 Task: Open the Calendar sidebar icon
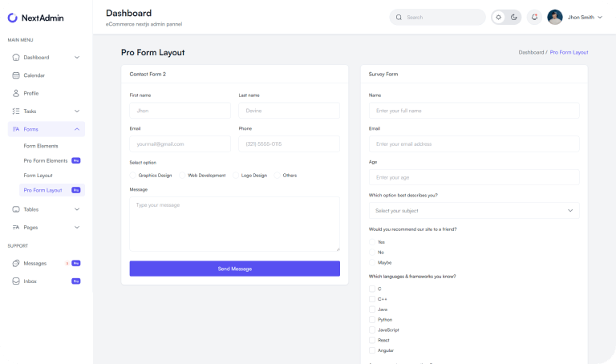click(16, 75)
